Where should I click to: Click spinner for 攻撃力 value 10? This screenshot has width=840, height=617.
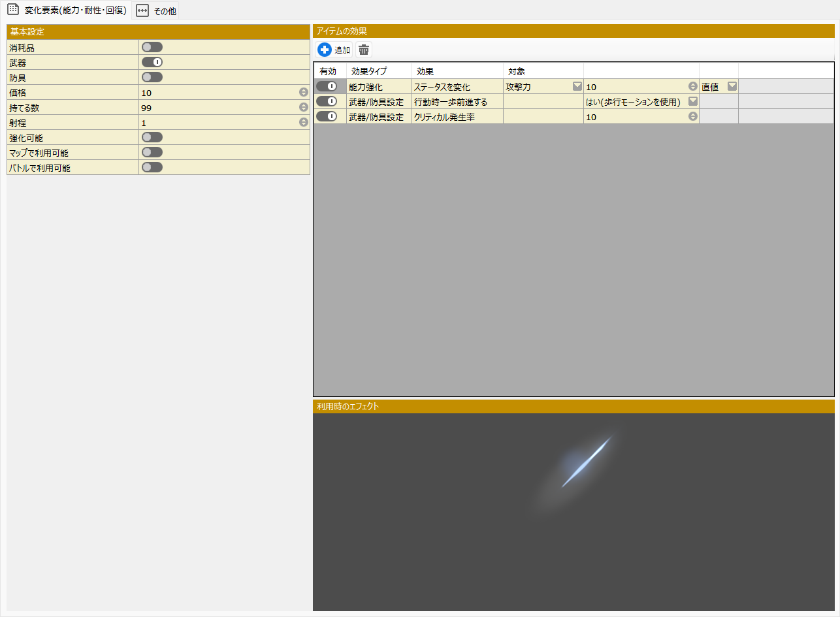(693, 86)
